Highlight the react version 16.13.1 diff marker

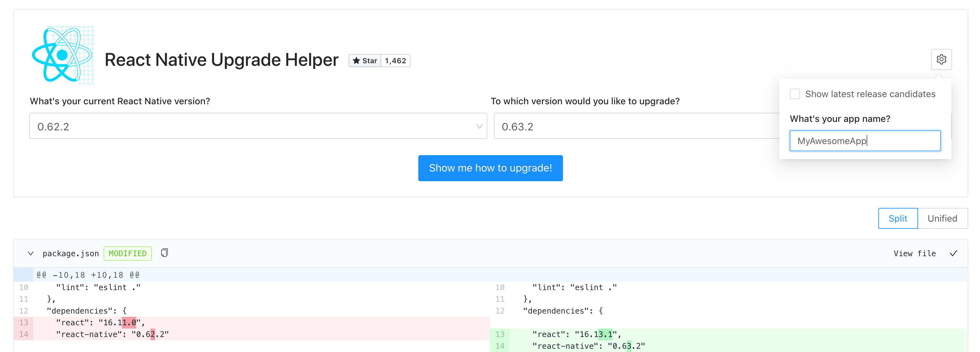pyautogui.click(x=604, y=334)
